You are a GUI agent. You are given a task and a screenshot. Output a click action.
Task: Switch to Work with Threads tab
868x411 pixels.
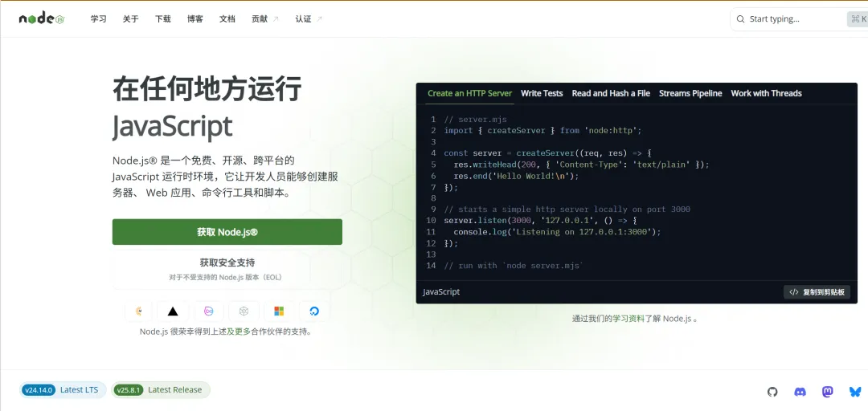pos(766,93)
